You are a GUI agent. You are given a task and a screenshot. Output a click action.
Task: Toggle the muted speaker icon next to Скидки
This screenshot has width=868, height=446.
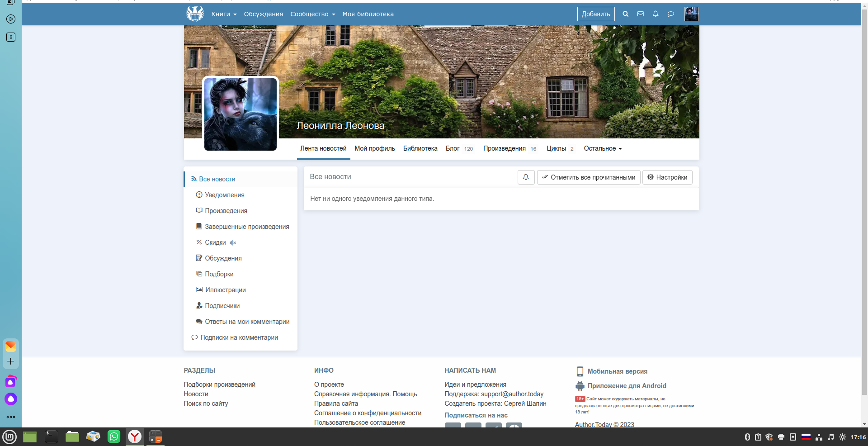coord(233,243)
